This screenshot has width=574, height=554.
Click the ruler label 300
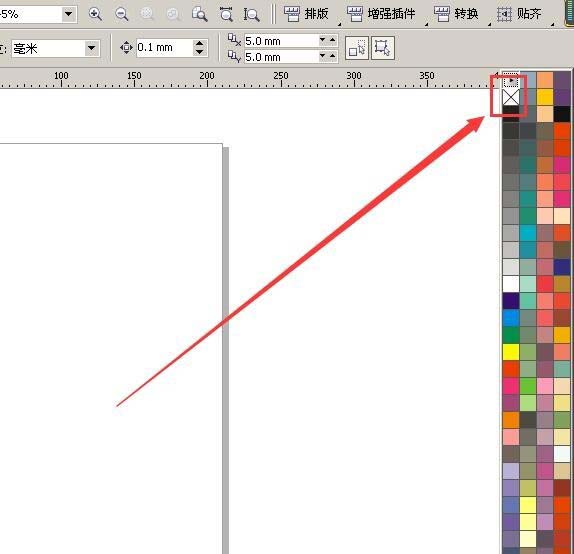point(354,75)
